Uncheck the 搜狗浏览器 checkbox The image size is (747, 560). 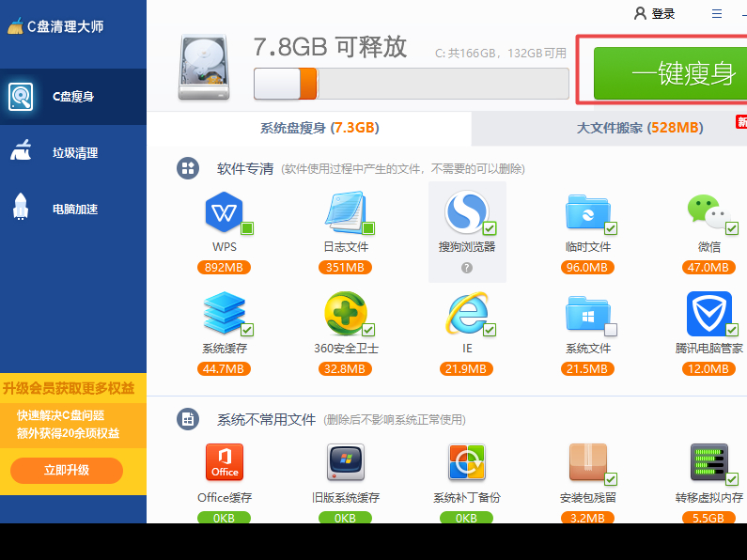490,228
